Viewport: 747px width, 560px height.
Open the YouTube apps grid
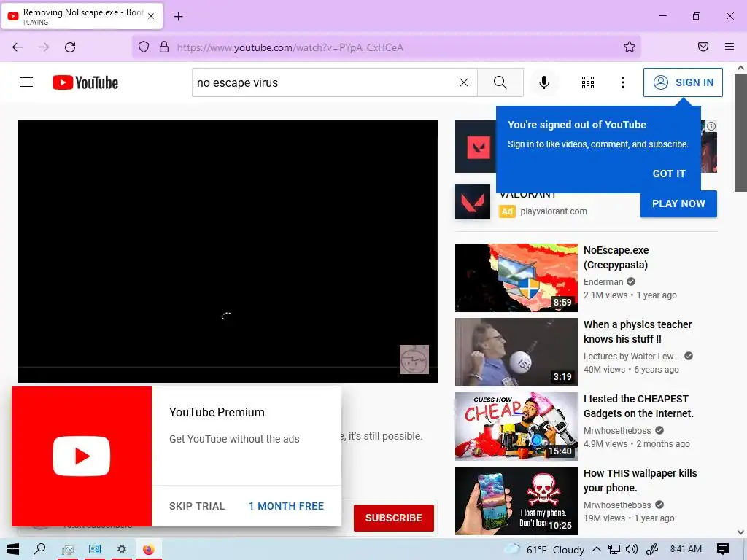pos(588,82)
